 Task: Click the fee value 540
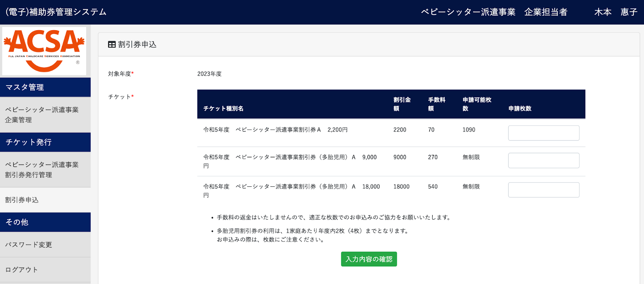(433, 187)
